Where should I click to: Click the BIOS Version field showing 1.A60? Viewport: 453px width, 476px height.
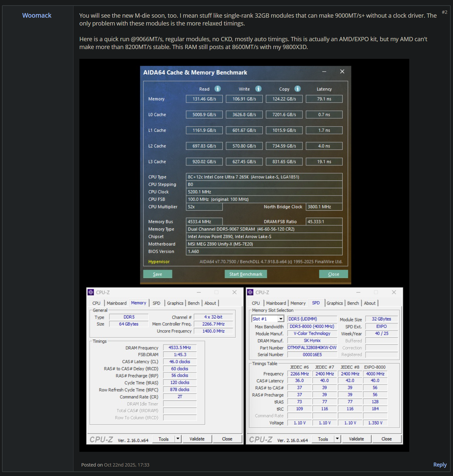tap(264, 251)
